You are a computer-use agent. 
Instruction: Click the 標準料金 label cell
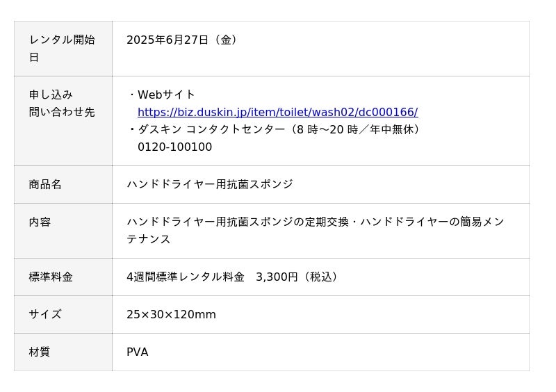click(63, 277)
